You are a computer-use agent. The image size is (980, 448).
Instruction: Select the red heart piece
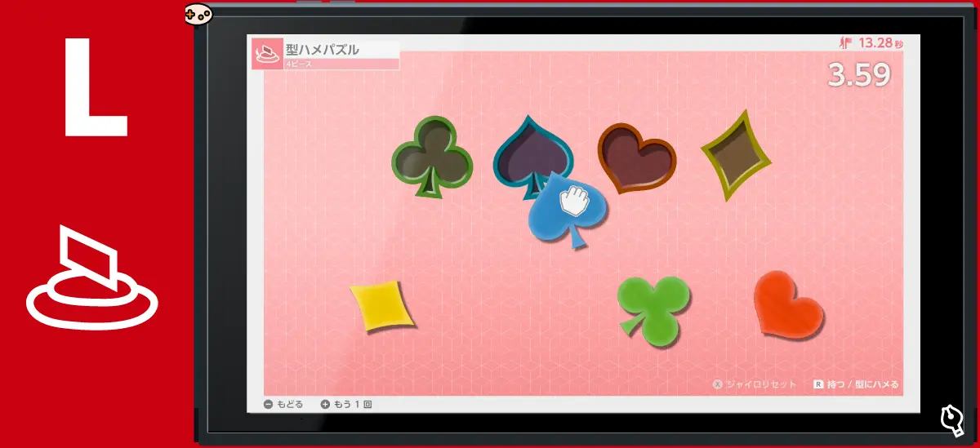coord(787,304)
